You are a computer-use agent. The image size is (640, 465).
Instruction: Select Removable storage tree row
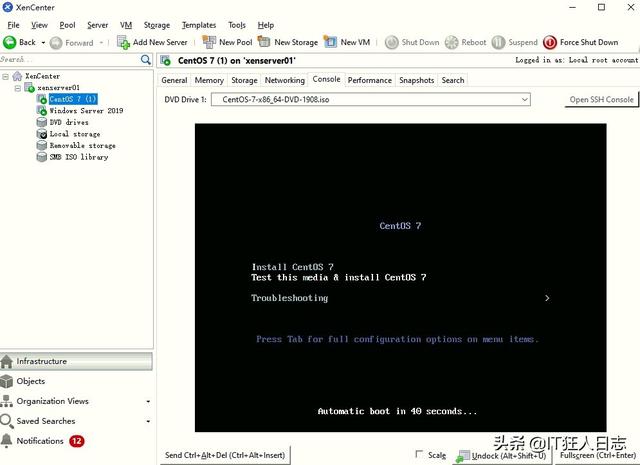point(82,146)
